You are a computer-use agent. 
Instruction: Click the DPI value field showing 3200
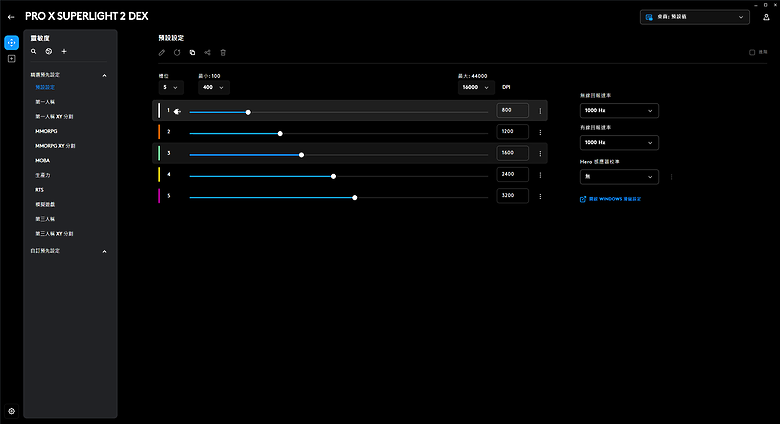[x=512, y=196]
